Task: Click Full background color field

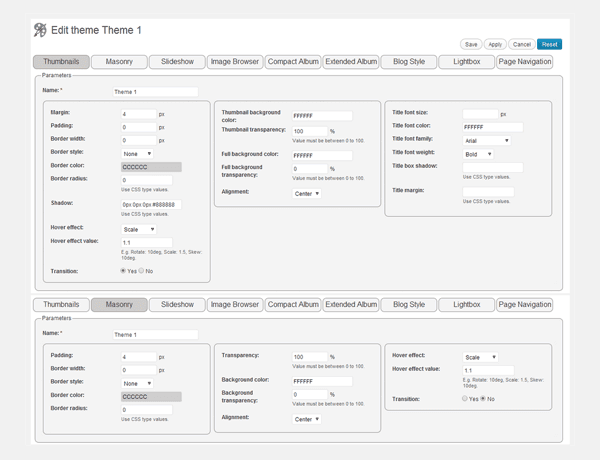Action: click(322, 156)
